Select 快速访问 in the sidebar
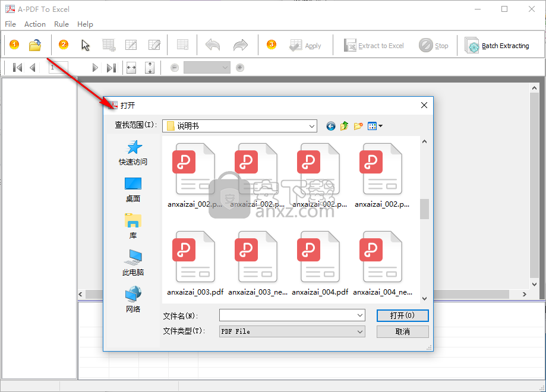The width and height of the screenshot is (546, 392). tap(133, 153)
